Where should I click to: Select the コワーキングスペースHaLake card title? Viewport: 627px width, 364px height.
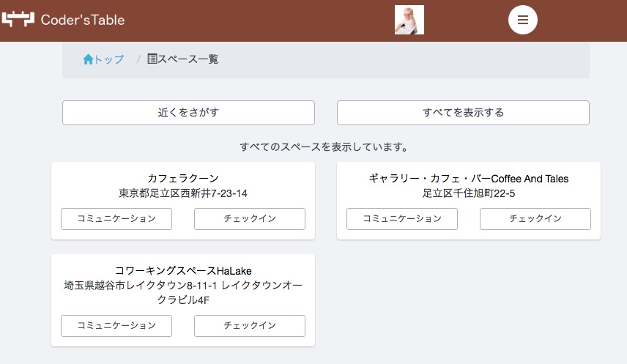(183, 270)
